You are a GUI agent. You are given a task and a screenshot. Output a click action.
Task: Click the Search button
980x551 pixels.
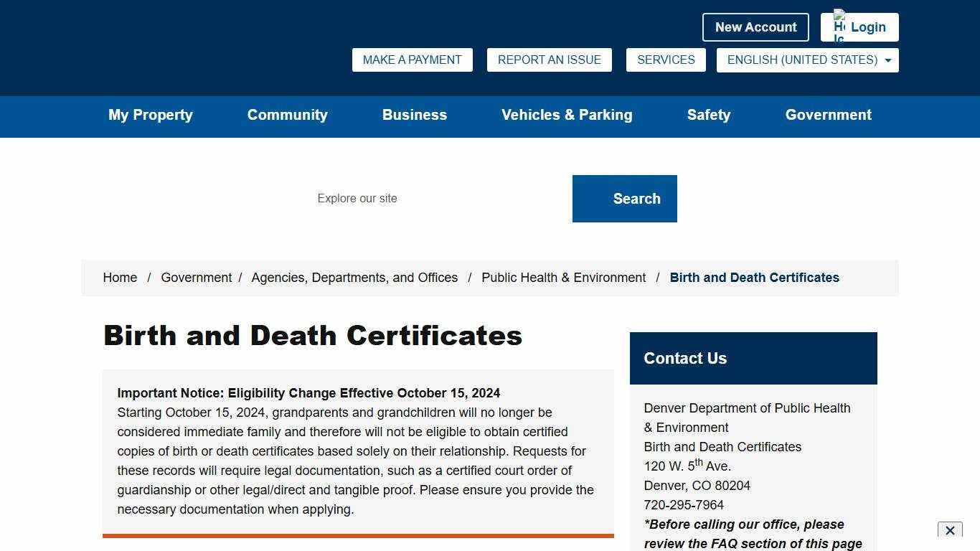[624, 198]
